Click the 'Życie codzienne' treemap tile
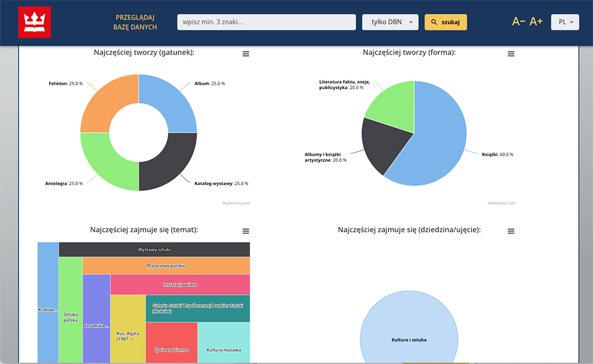Image resolution: width=593 pixels, height=364 pixels. click(x=172, y=343)
